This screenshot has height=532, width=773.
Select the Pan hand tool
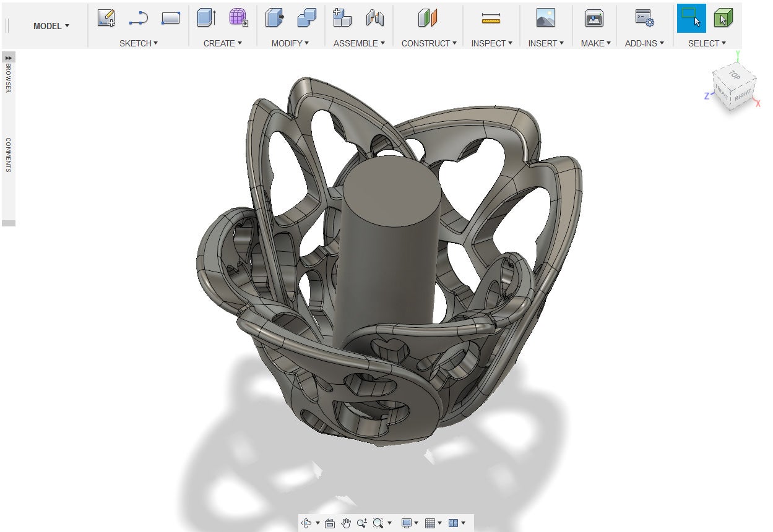click(346, 523)
